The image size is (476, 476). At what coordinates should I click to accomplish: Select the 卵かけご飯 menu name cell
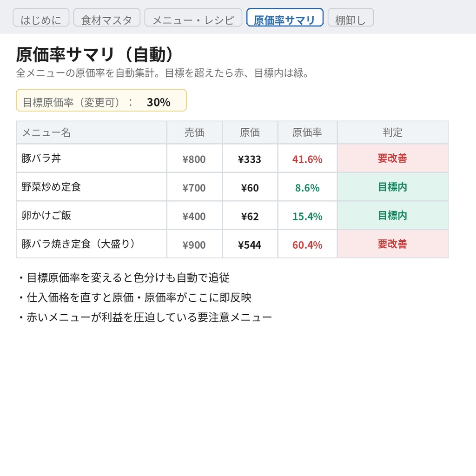92,215
